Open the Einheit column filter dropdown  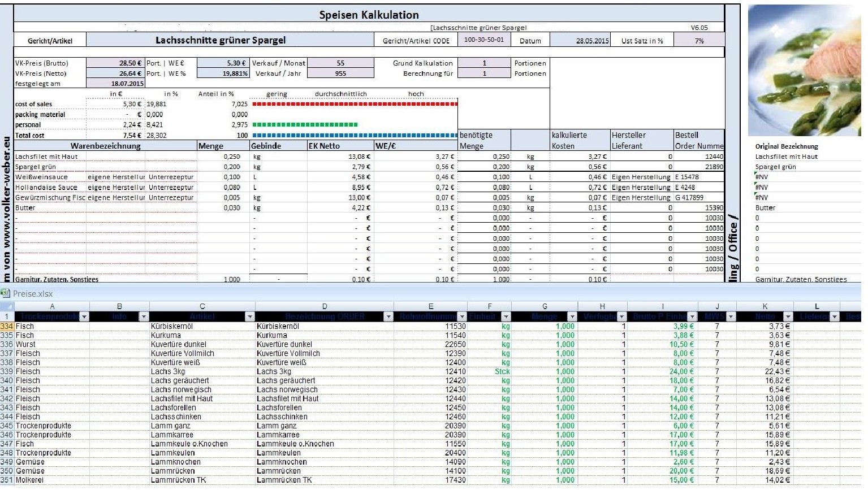pyautogui.click(x=506, y=316)
